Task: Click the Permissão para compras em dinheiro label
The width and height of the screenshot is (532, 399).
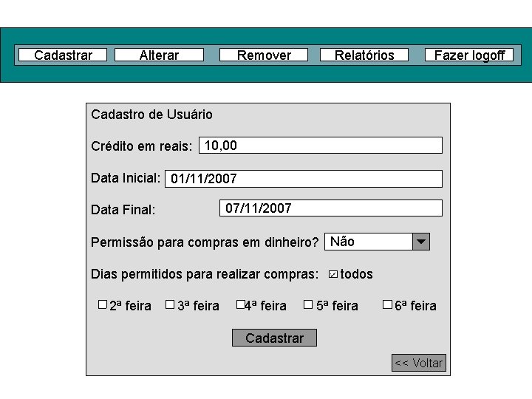Action: point(205,242)
